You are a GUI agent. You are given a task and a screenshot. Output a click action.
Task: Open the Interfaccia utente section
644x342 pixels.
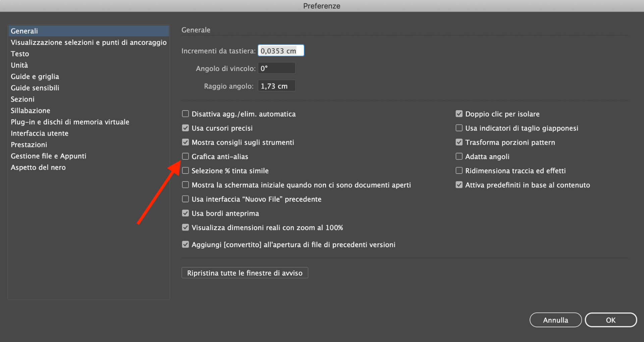[89, 133]
